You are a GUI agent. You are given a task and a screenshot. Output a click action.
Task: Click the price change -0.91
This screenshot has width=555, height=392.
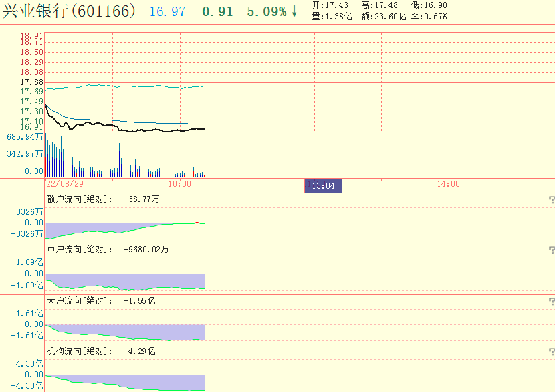point(214,11)
